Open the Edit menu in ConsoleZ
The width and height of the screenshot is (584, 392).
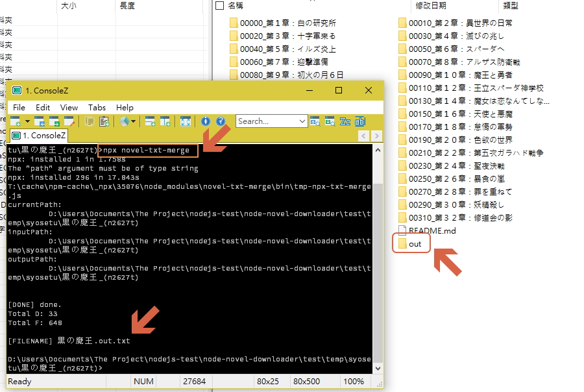tap(43, 108)
